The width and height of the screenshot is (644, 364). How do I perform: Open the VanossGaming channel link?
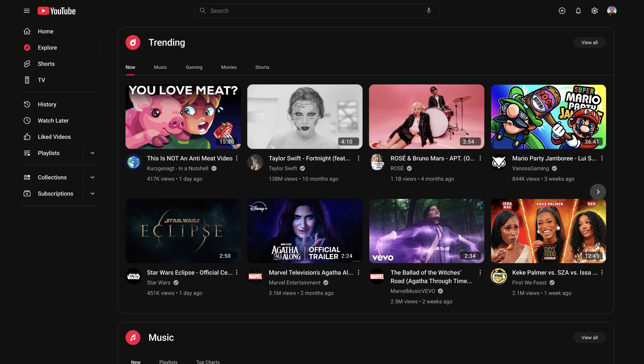(x=531, y=168)
